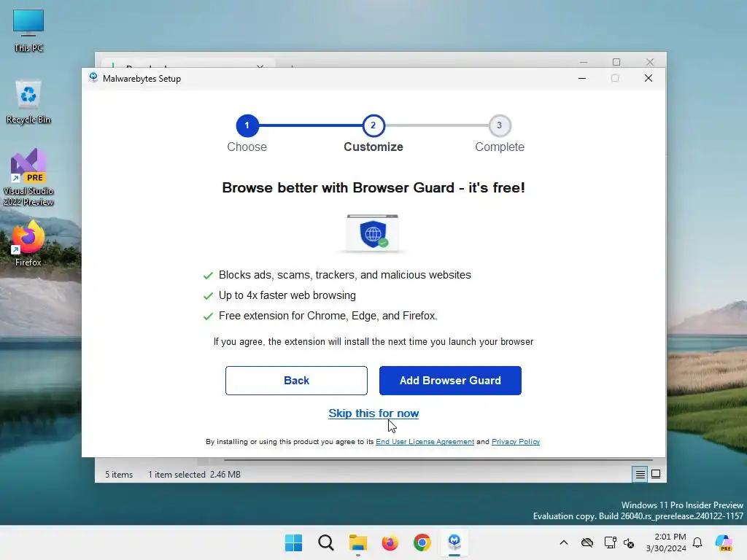747x560 pixels.
Task: Click the Add Browser Guard button
Action: coord(449,381)
